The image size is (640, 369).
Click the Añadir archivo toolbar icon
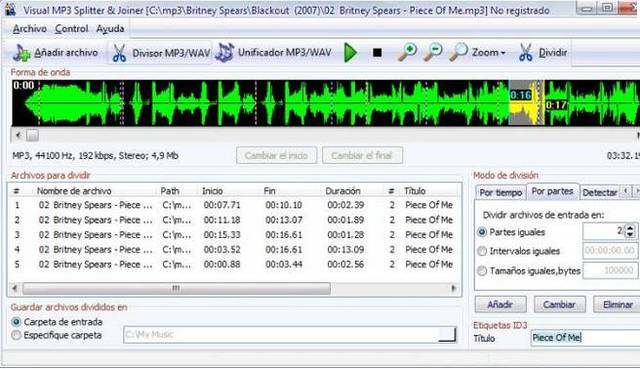(21, 53)
